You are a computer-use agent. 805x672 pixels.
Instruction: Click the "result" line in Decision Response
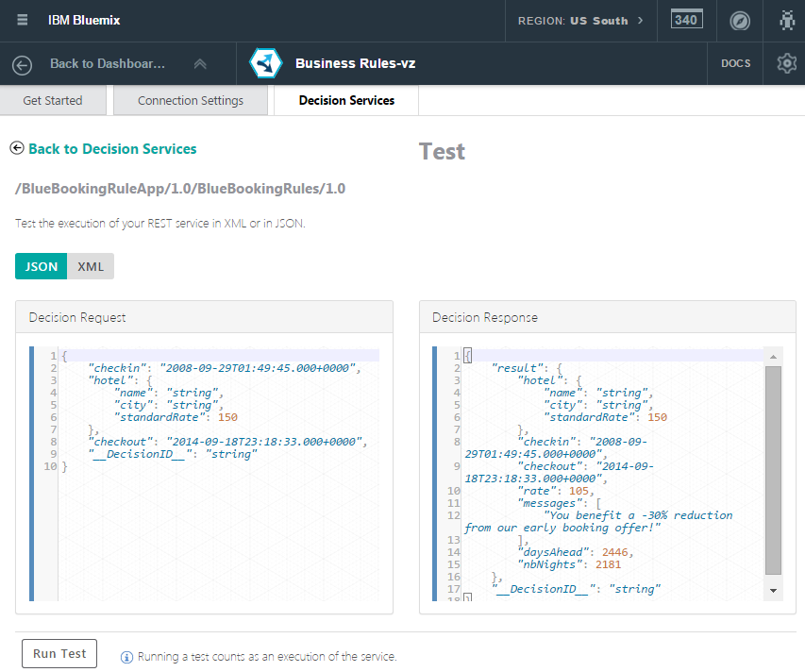[527, 368]
